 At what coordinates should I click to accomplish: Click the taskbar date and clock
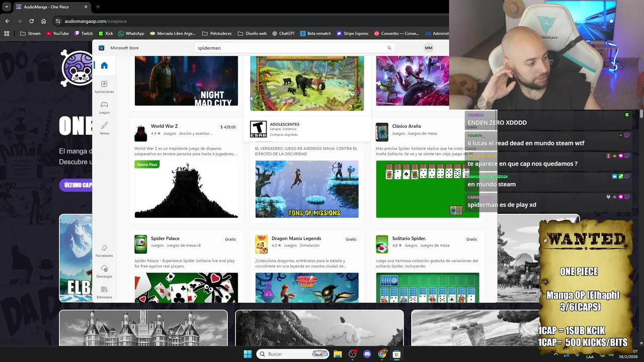(628, 354)
